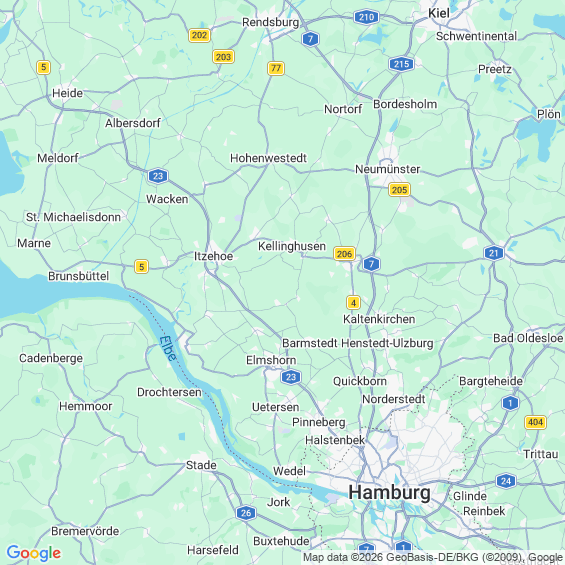The height and width of the screenshot is (565, 565).
Task: Click the Kiel city label
Action: point(439,13)
